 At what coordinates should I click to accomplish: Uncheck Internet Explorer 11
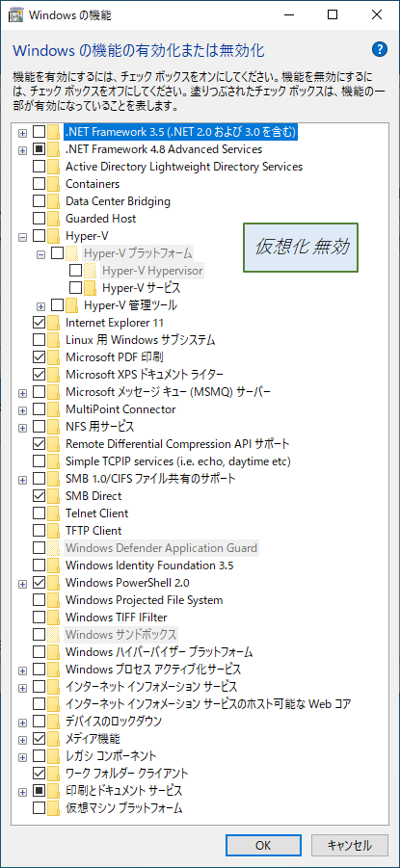(39, 323)
